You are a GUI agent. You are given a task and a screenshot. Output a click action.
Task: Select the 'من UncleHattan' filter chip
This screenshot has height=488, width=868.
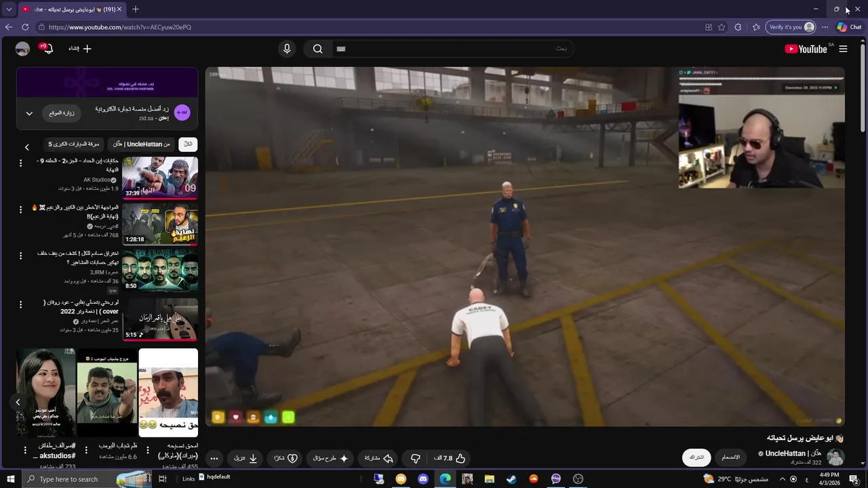(x=141, y=144)
